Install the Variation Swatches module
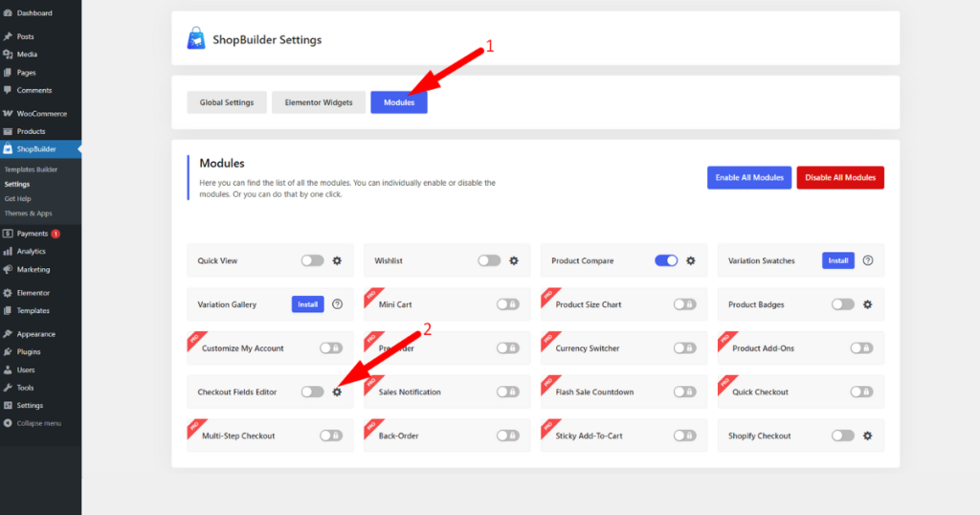 (x=838, y=260)
